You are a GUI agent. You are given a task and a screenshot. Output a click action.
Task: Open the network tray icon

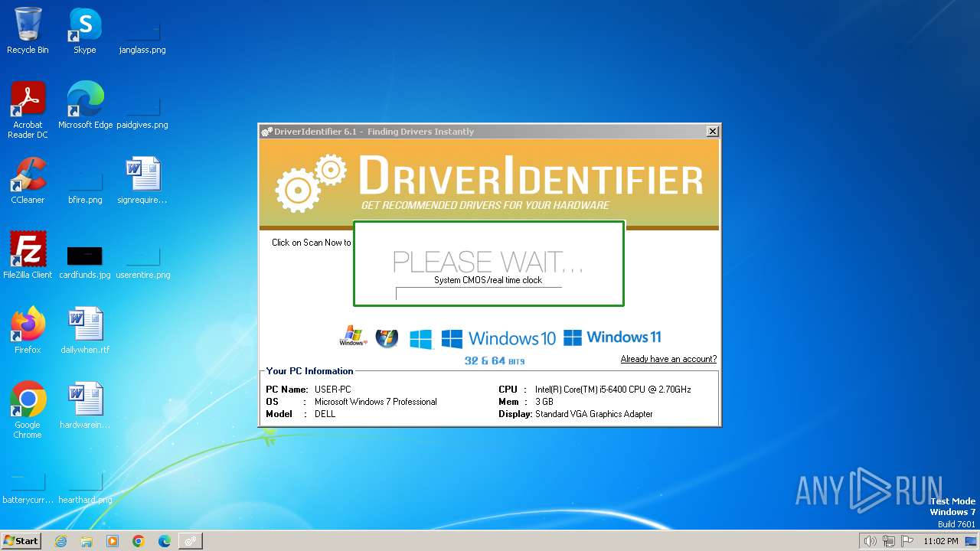pyautogui.click(x=888, y=541)
